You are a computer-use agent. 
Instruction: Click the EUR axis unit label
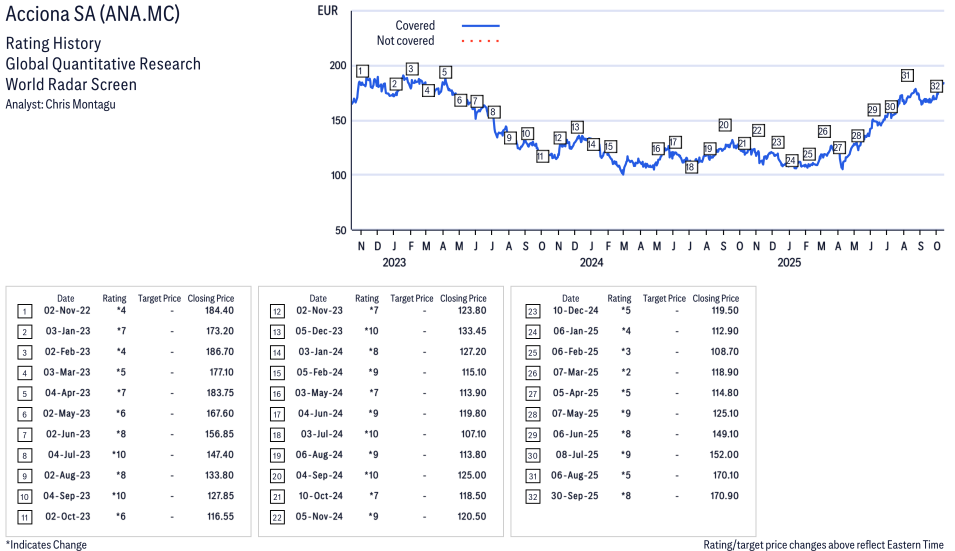[x=327, y=12]
